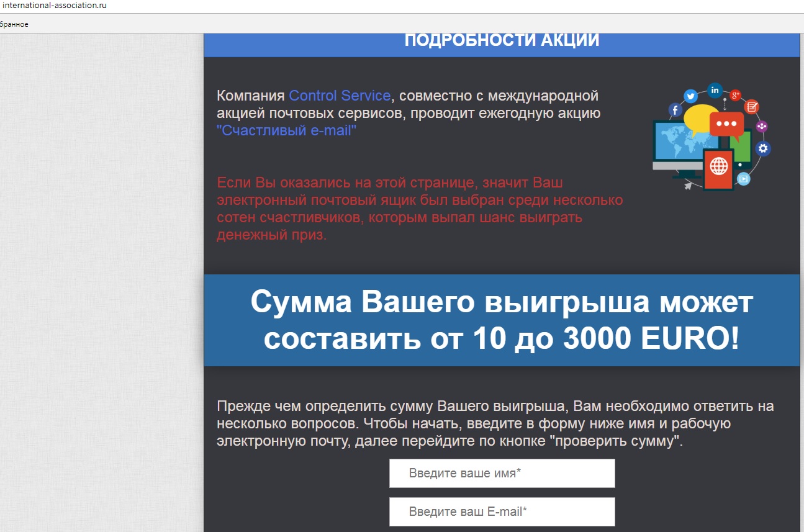This screenshot has height=532, width=804.
Task: Open the "Счастливый e-mail" link
Action: coord(286,131)
